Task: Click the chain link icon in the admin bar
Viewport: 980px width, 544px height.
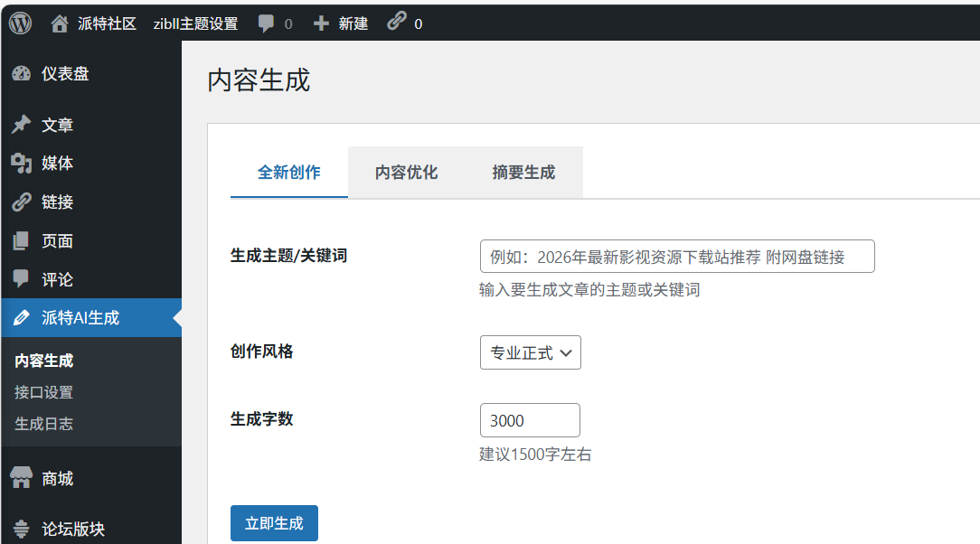Action: [393, 23]
